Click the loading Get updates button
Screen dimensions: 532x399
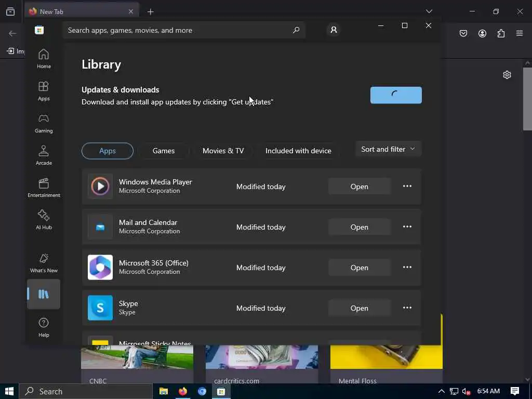(396, 95)
